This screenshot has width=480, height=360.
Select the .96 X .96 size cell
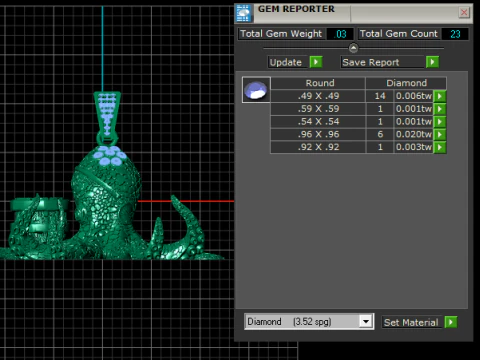pos(318,134)
